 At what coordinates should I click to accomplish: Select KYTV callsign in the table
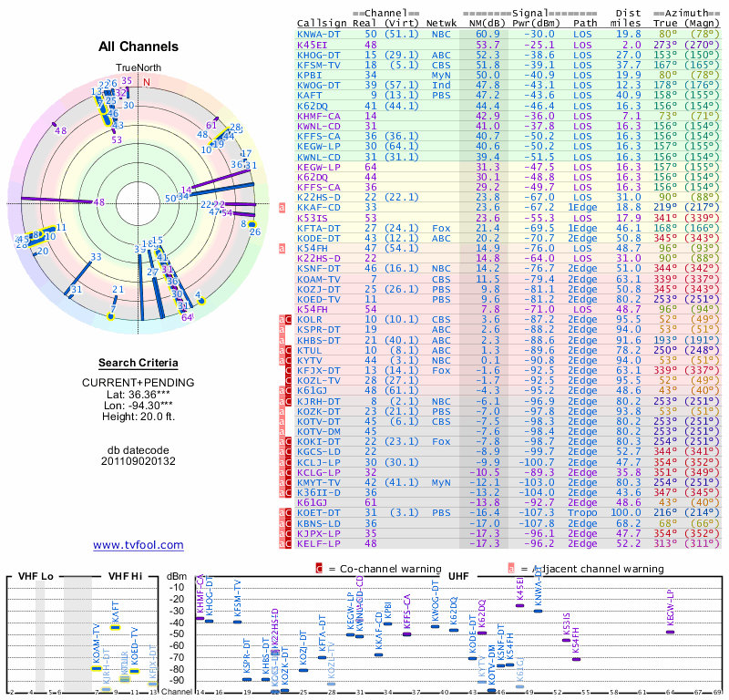point(309,360)
